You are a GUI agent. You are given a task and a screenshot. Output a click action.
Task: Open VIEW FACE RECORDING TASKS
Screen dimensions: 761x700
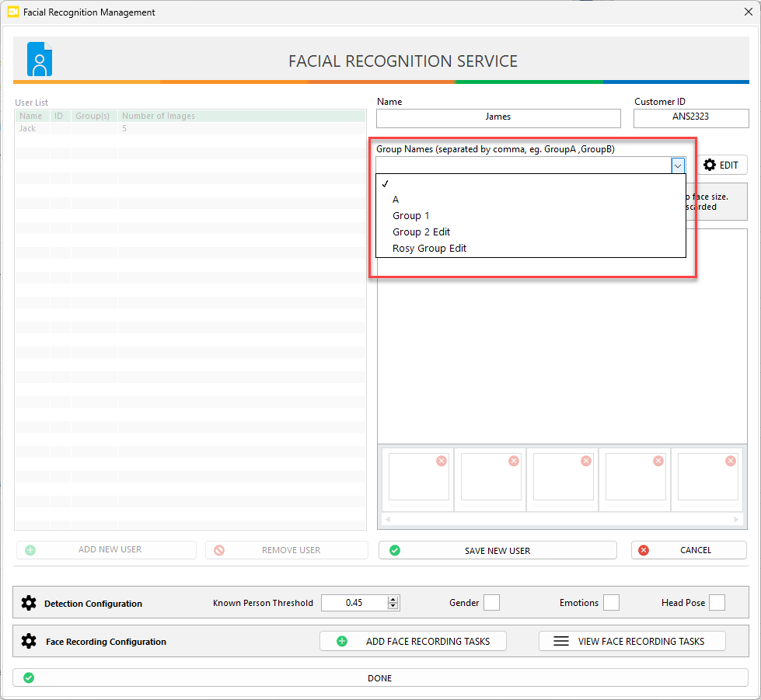[x=632, y=641]
